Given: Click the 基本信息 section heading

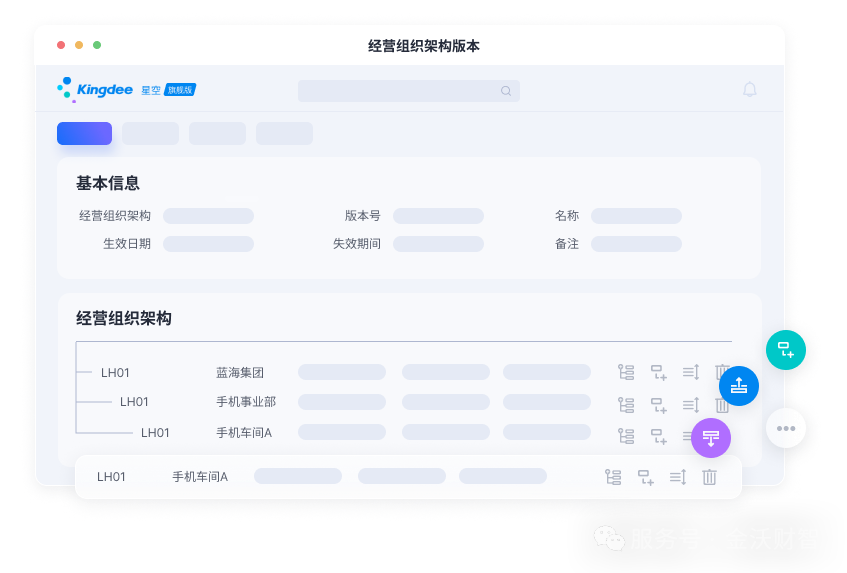Looking at the screenshot, I should (108, 184).
